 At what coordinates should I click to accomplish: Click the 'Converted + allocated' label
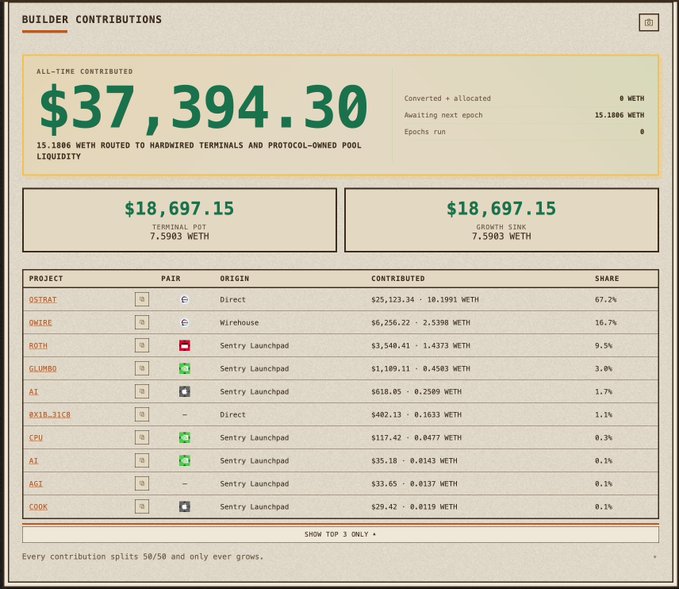pyautogui.click(x=447, y=98)
